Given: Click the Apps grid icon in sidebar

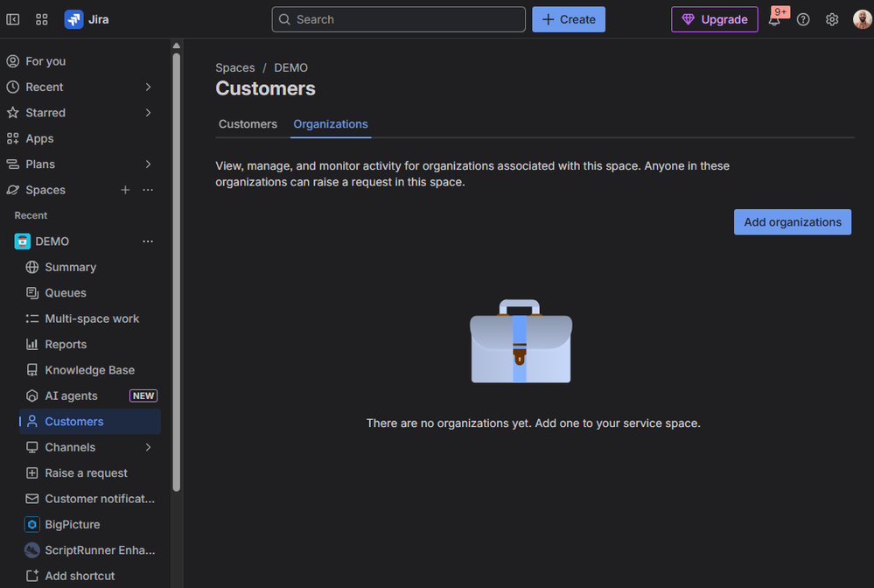Looking at the screenshot, I should [x=13, y=138].
